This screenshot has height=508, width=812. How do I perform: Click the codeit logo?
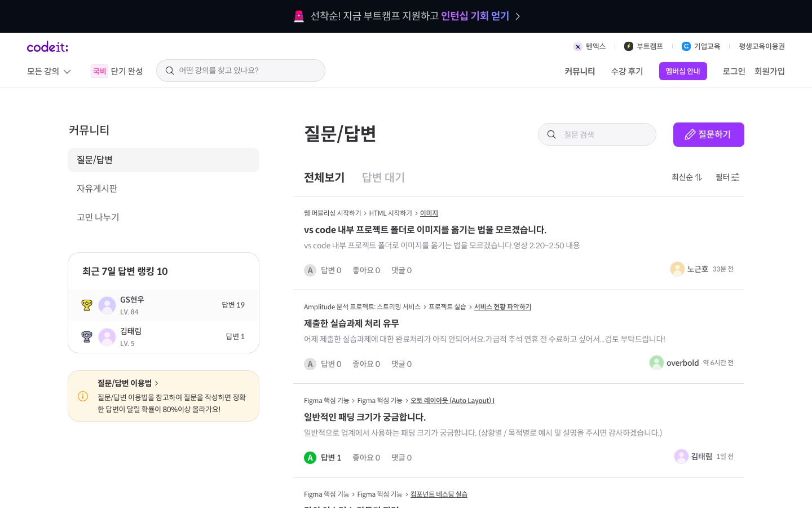pos(47,47)
